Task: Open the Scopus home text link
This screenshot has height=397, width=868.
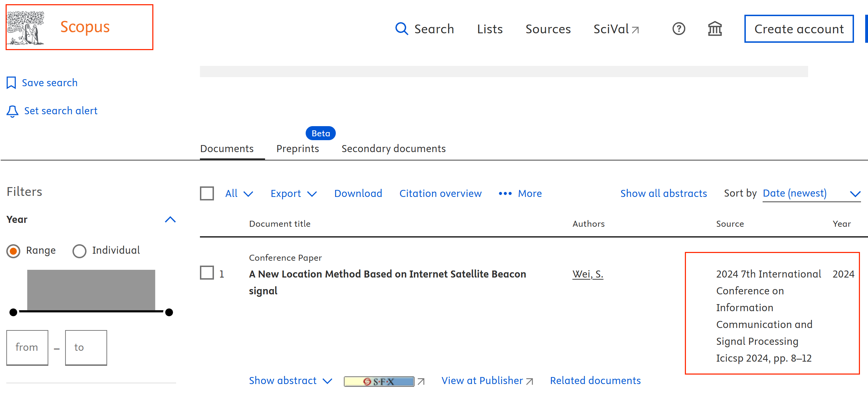Action: coord(85,27)
